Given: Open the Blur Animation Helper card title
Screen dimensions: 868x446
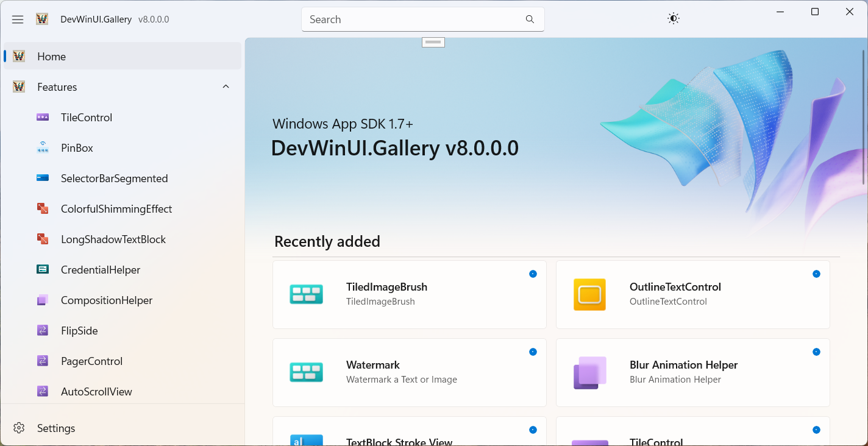Looking at the screenshot, I should coord(683,365).
